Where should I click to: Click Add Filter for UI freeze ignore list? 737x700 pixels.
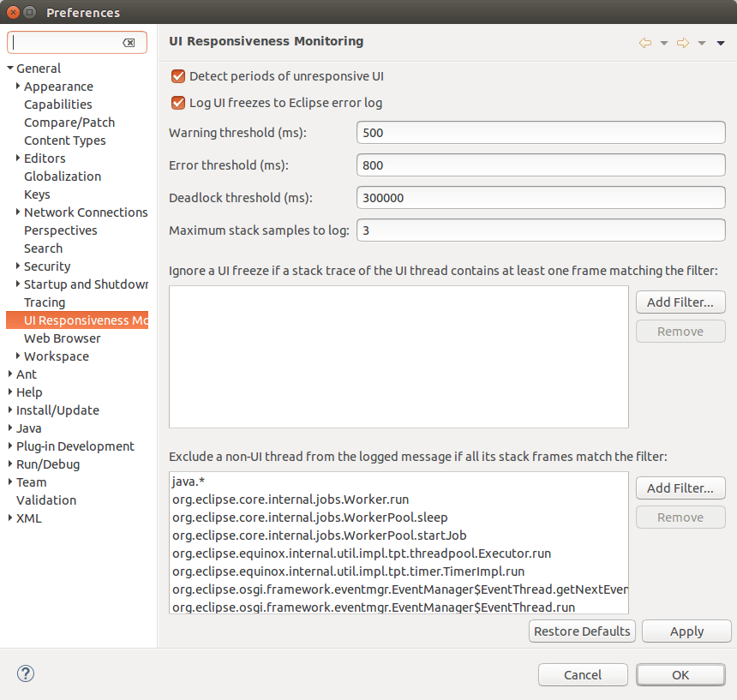point(680,302)
